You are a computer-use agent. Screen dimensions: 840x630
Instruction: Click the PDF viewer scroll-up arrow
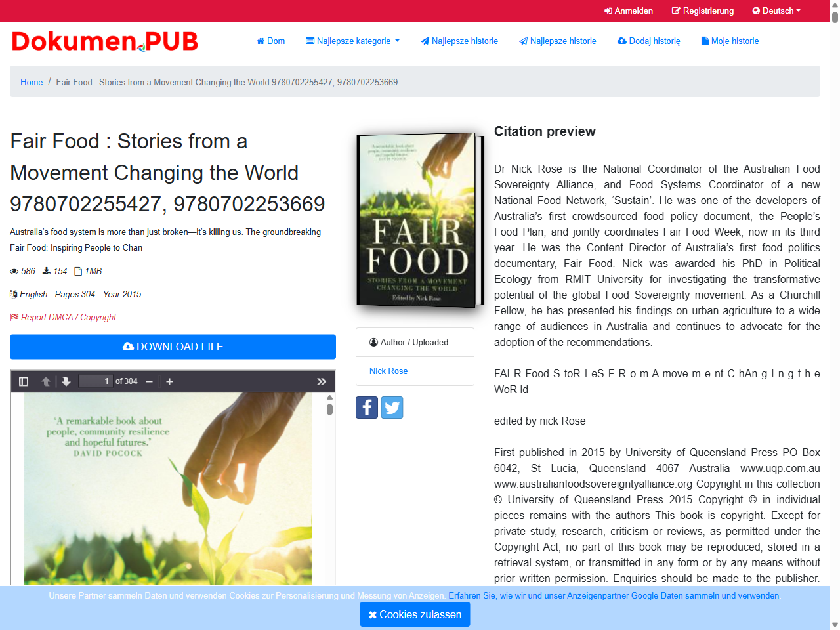pyautogui.click(x=329, y=397)
